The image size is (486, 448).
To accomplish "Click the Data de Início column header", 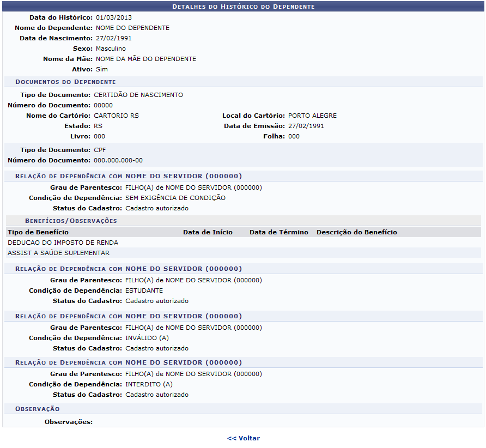I will click(208, 232).
